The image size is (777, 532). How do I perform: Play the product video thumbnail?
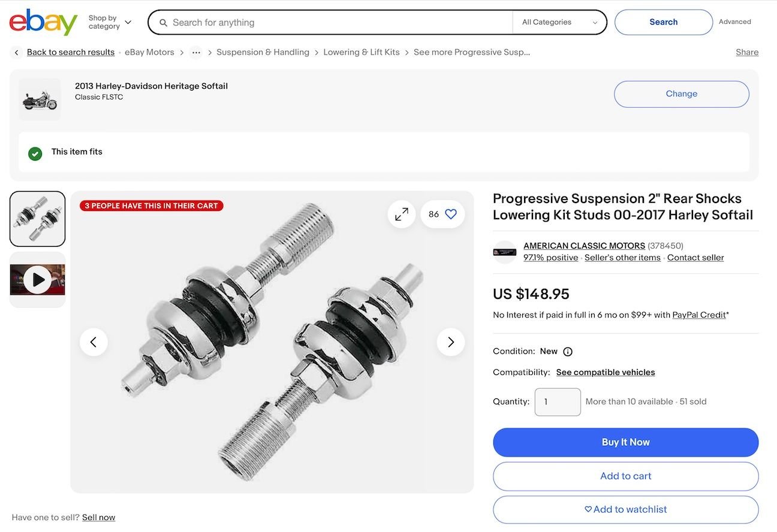coord(37,280)
